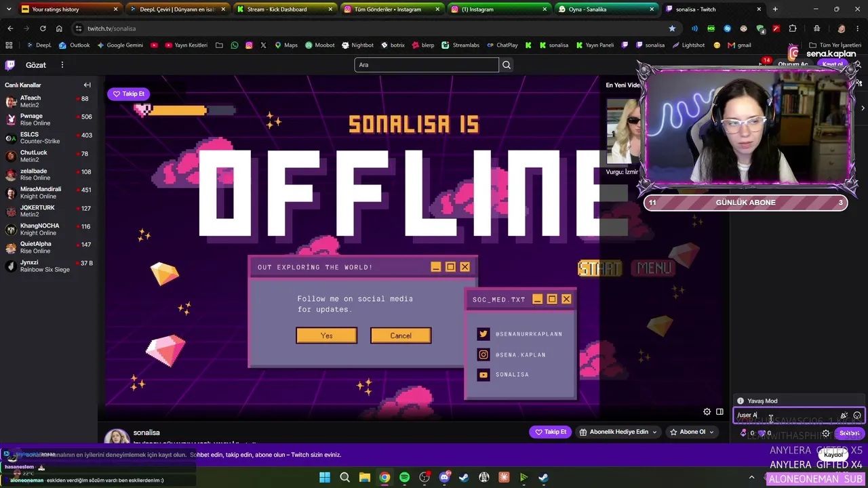Open the Yayın Kesitleri bookmark
Screen dimensions: 868x488
tap(186, 45)
